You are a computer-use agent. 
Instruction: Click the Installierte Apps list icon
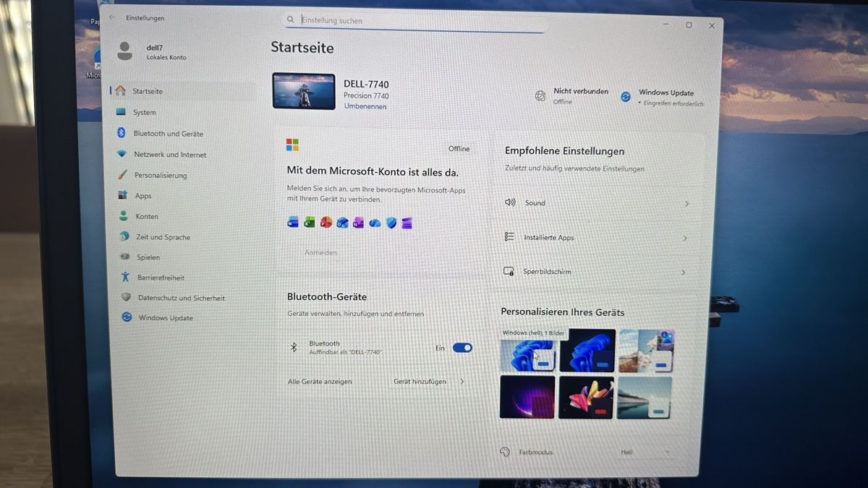[509, 237]
